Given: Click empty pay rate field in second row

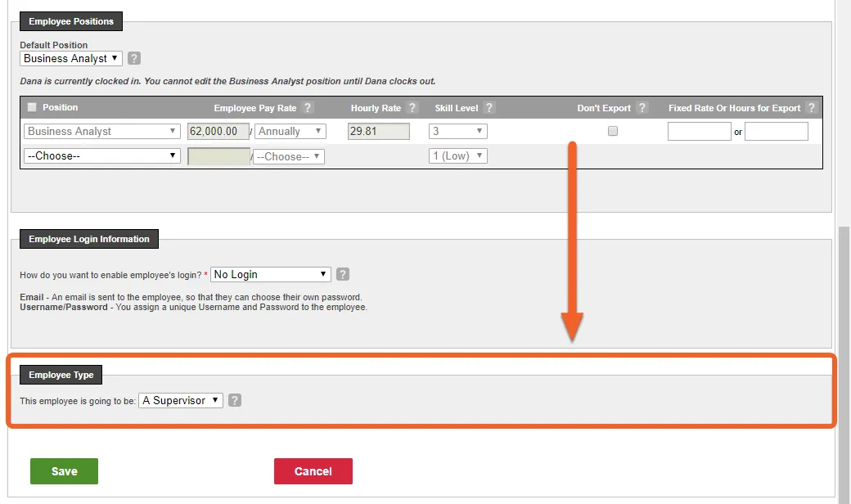Looking at the screenshot, I should 218,156.
